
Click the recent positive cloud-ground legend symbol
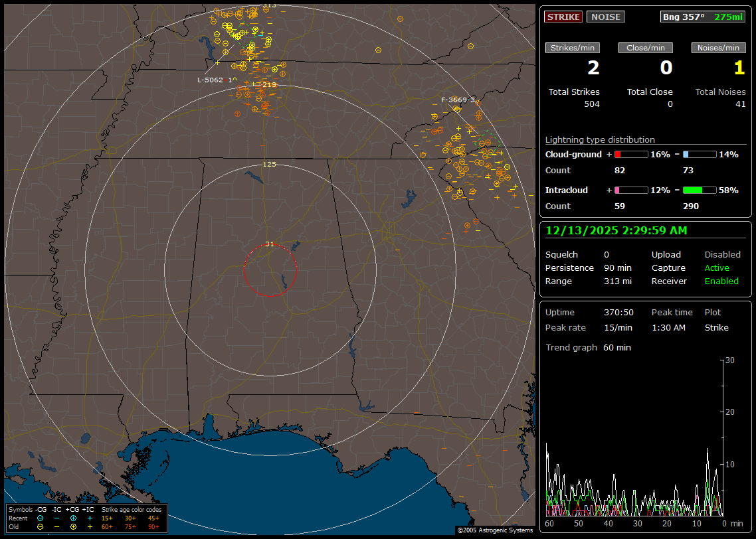(x=74, y=518)
